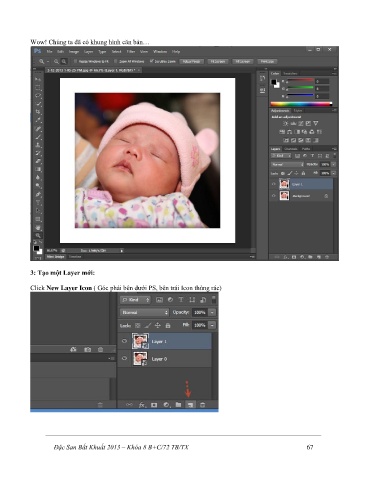
Task: Select the Move tool in the toolbox
Action: [x=38, y=79]
